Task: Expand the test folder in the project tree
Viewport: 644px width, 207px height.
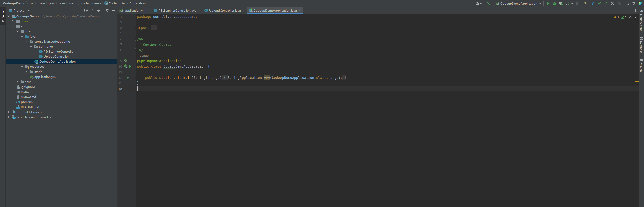Action: pyautogui.click(x=17, y=82)
